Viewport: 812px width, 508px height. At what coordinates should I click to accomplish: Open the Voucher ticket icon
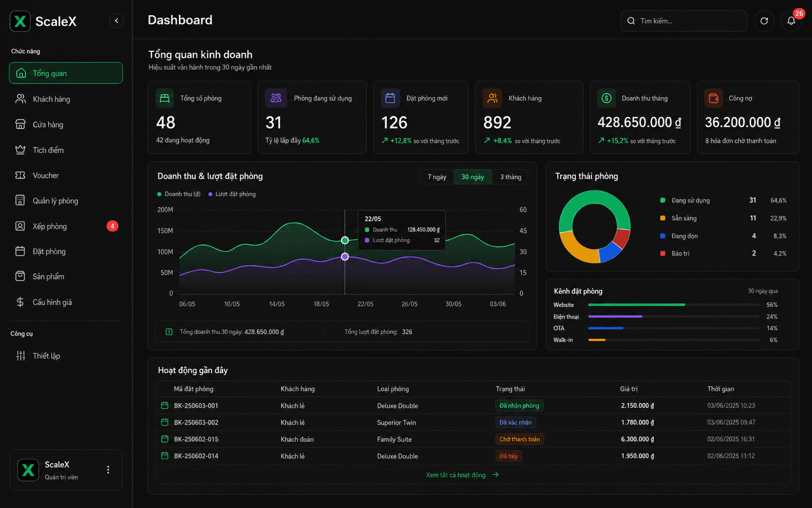pyautogui.click(x=20, y=175)
